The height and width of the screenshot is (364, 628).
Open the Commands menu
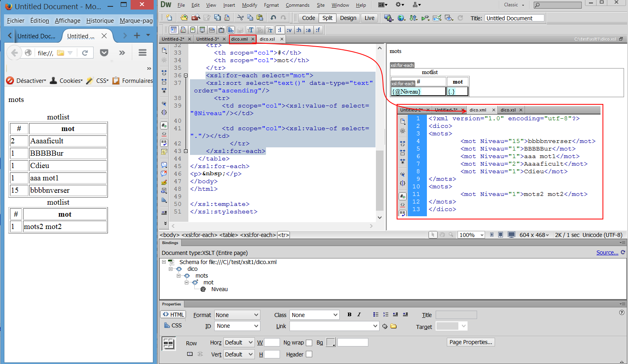pyautogui.click(x=297, y=5)
